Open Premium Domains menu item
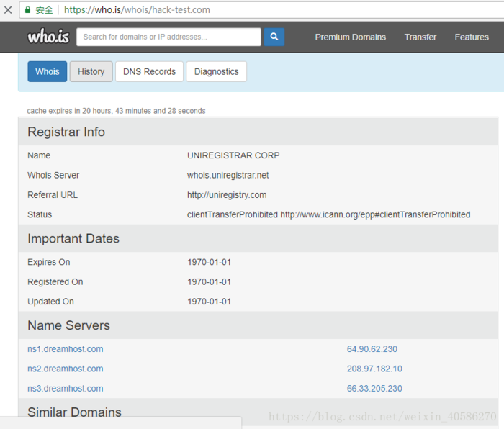This screenshot has width=504, height=429. pos(351,37)
